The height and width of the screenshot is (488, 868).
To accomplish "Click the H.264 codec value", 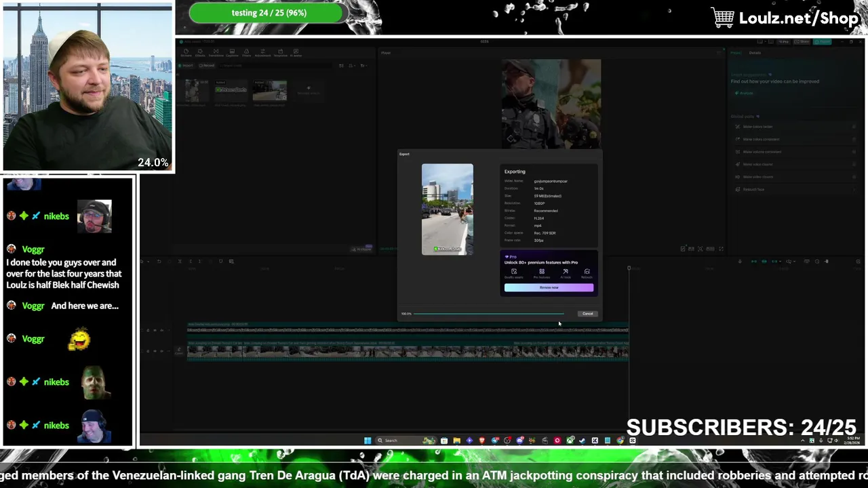I will (539, 218).
